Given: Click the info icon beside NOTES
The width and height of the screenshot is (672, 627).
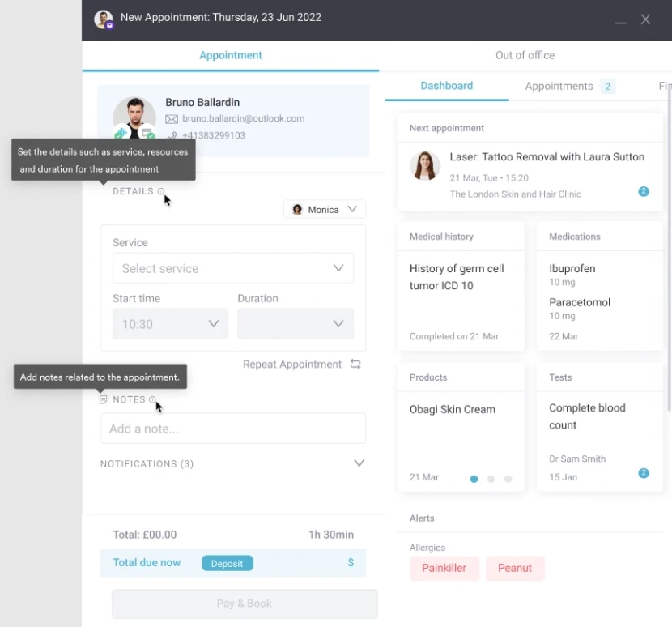Looking at the screenshot, I should pos(152,400).
